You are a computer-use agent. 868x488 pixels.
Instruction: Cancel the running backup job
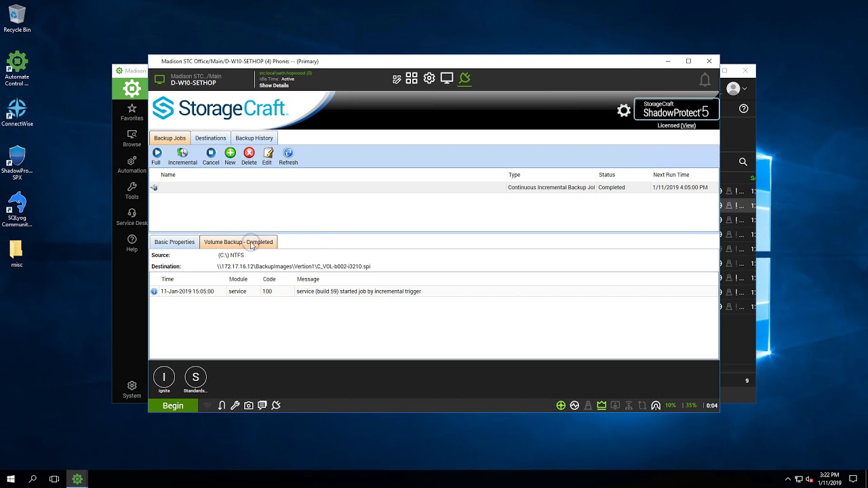click(x=211, y=157)
